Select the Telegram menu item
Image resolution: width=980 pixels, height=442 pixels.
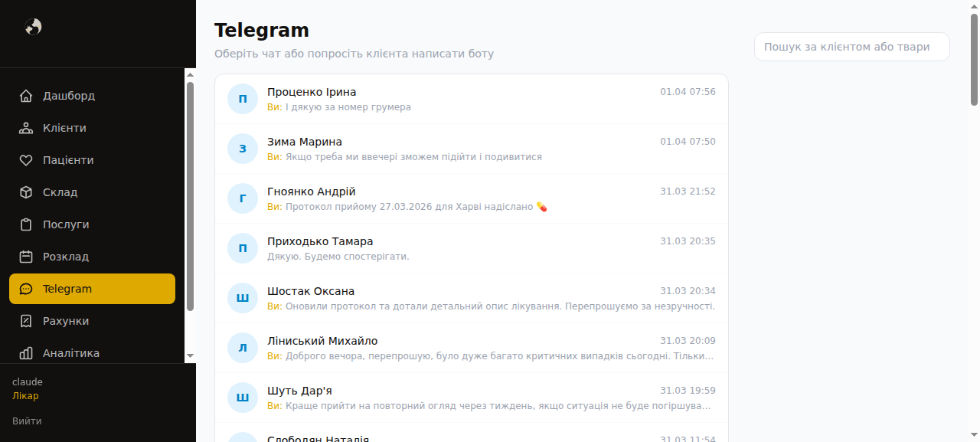coord(92,289)
